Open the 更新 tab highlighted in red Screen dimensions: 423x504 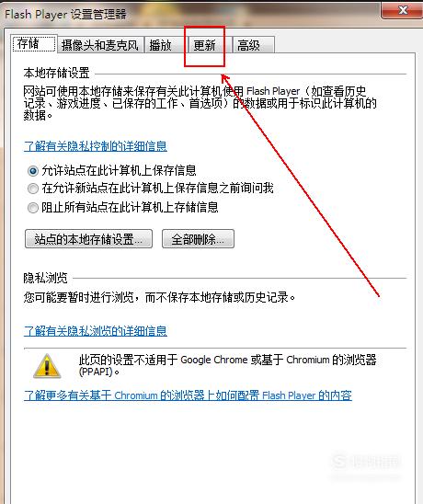pyautogui.click(x=205, y=45)
